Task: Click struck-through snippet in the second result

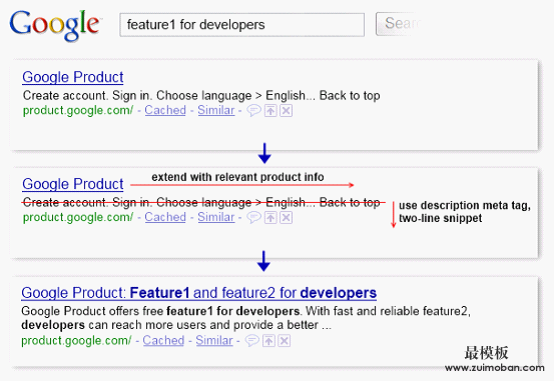Action: [201, 202]
